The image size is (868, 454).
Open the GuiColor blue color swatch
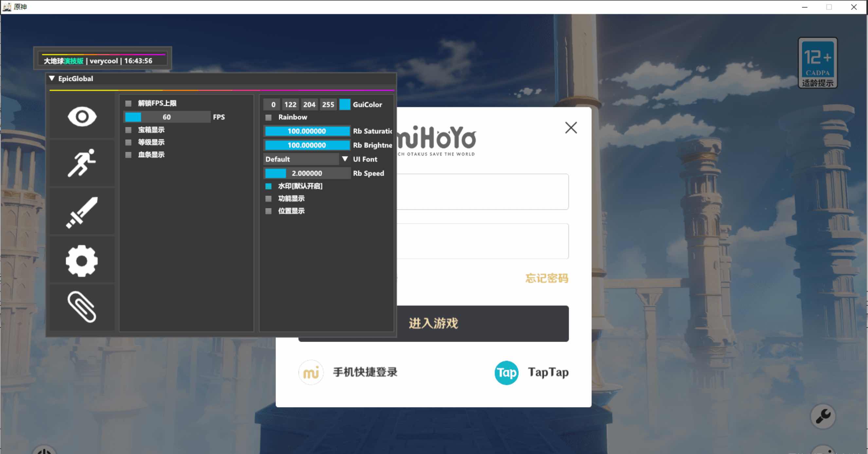pyautogui.click(x=345, y=104)
